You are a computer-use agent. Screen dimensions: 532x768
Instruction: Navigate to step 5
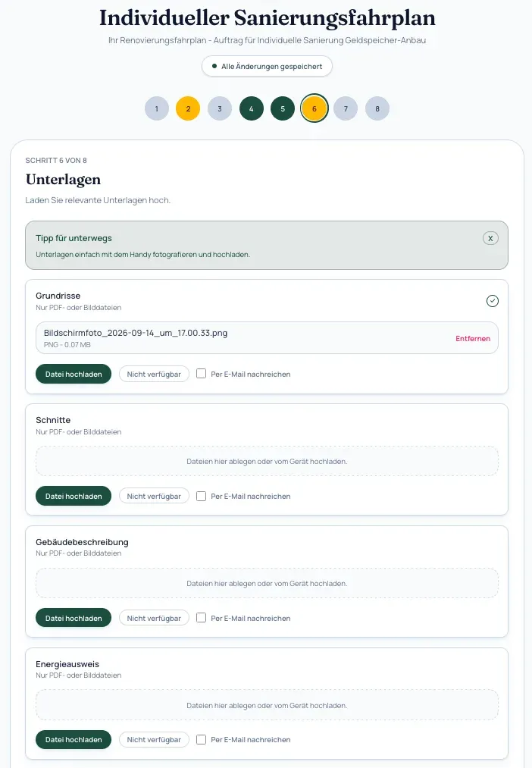283,108
